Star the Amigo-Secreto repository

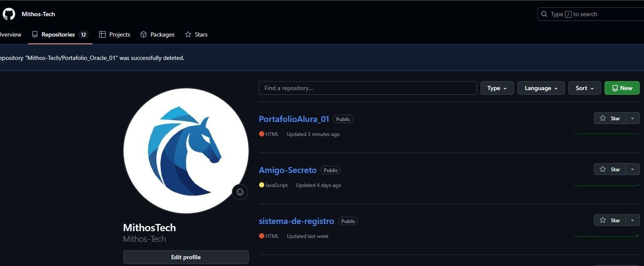pos(610,169)
